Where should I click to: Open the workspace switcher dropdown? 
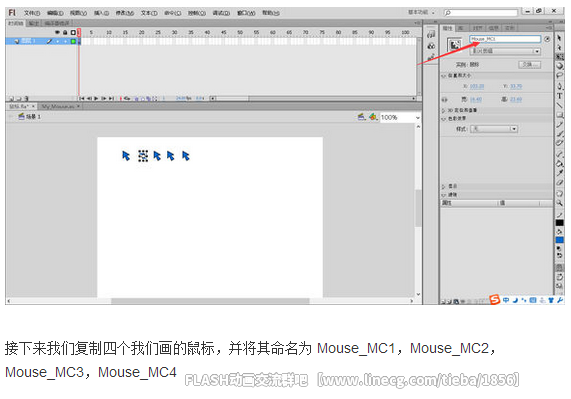(421, 12)
